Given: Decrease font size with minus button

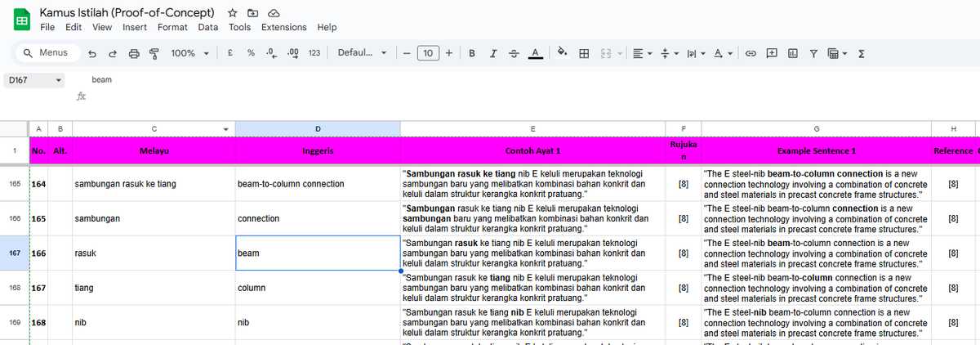Looking at the screenshot, I should pyautogui.click(x=406, y=53).
